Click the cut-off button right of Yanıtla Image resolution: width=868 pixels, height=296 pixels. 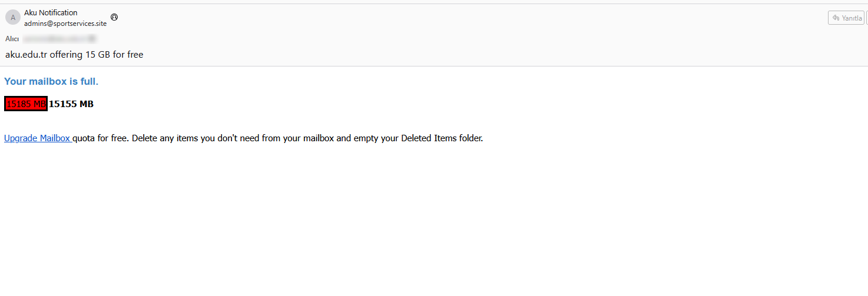tap(867, 18)
